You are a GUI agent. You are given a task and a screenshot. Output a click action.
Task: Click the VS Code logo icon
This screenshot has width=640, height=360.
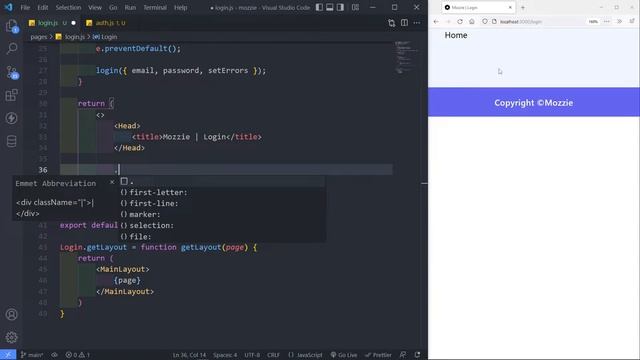(9, 7)
